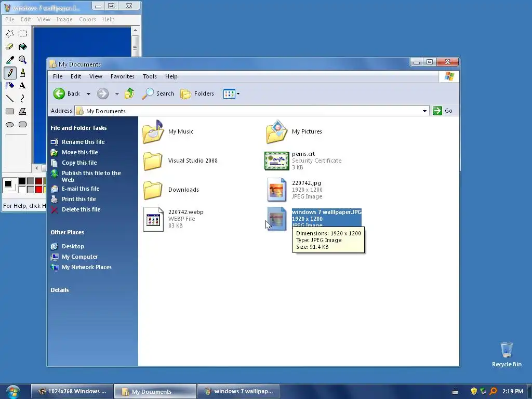Click the Windows Start orb
The height and width of the screenshot is (399, 532).
(12, 392)
